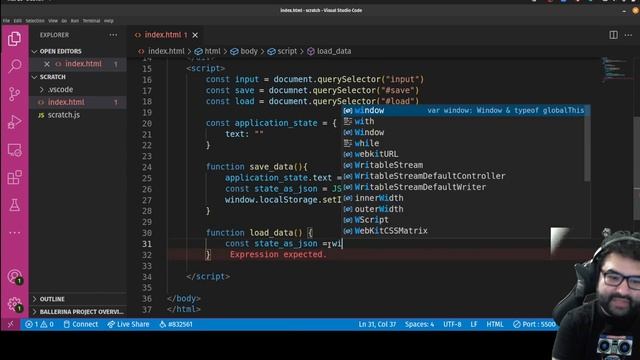Click UTF-8 encoding in status bar

452,324
